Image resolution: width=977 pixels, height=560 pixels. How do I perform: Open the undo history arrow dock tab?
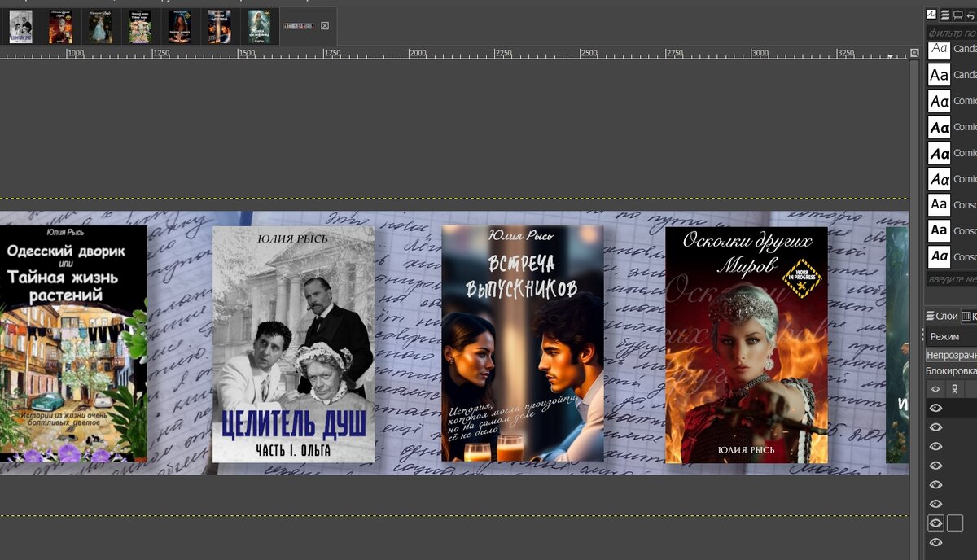(x=970, y=15)
